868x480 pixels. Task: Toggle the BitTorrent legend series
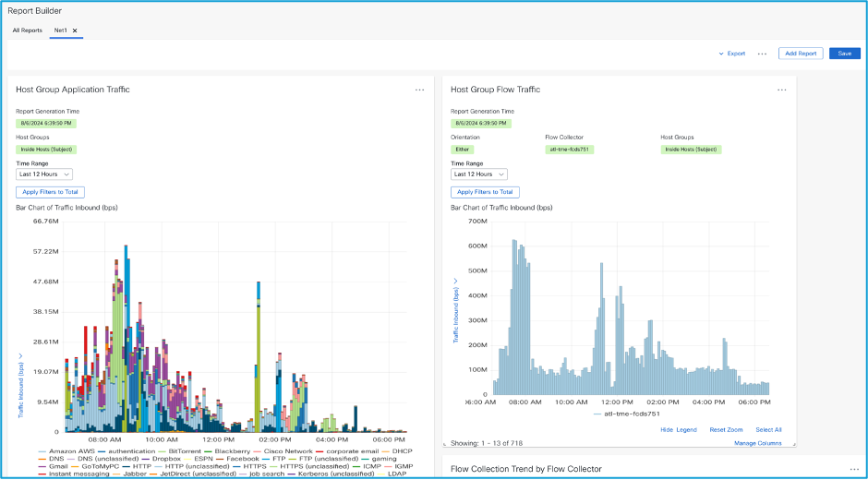(184, 450)
